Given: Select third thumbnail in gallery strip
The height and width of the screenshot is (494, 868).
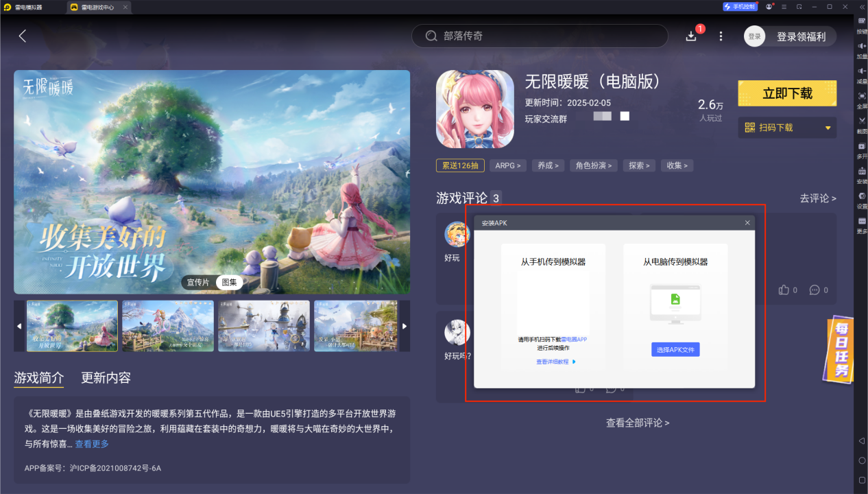Looking at the screenshot, I should pos(264,326).
